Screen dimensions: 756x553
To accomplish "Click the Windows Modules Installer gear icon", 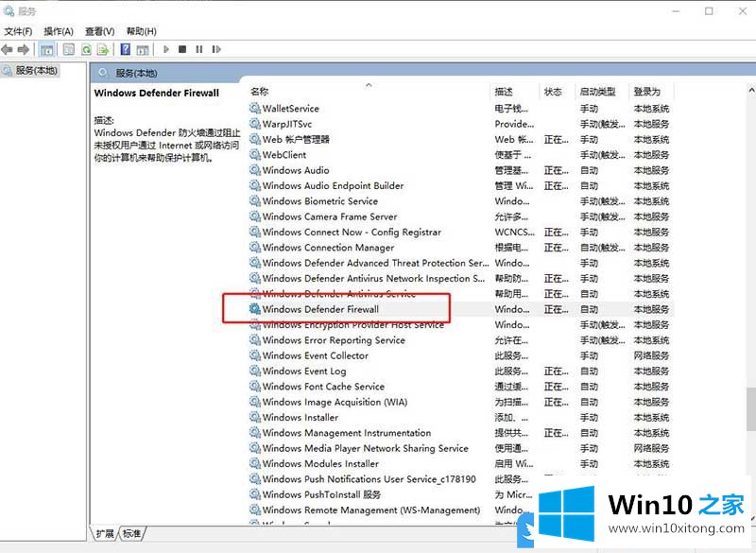I will pyautogui.click(x=254, y=463).
